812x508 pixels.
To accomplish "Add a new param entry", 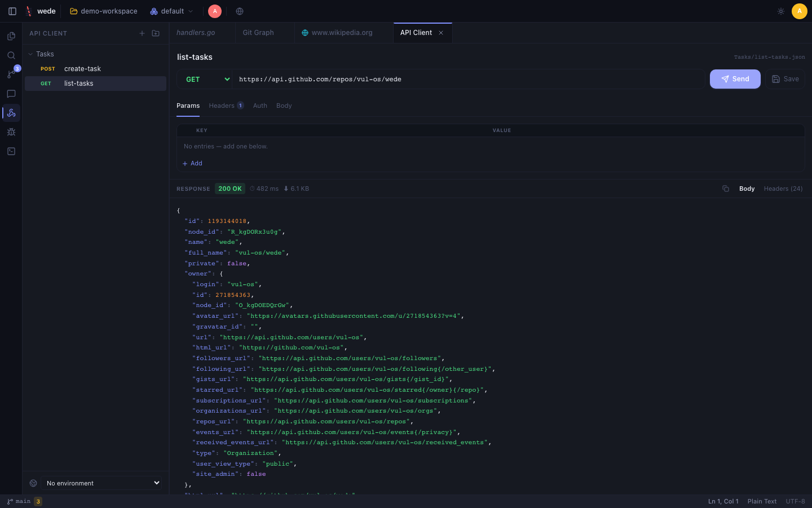I will point(192,164).
